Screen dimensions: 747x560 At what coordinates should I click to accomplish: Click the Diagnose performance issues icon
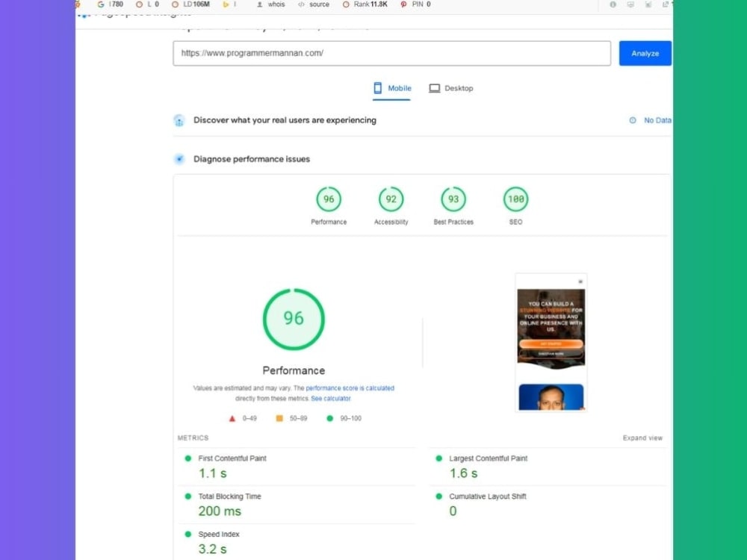179,159
